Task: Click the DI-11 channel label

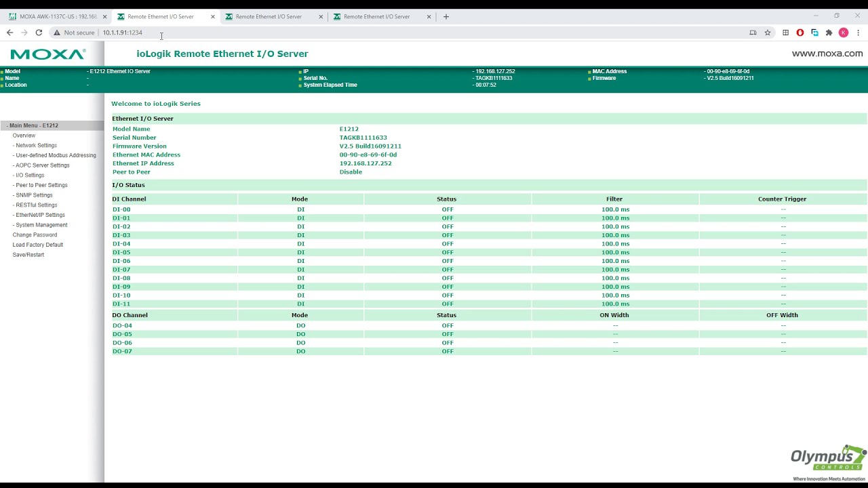Action: point(121,304)
